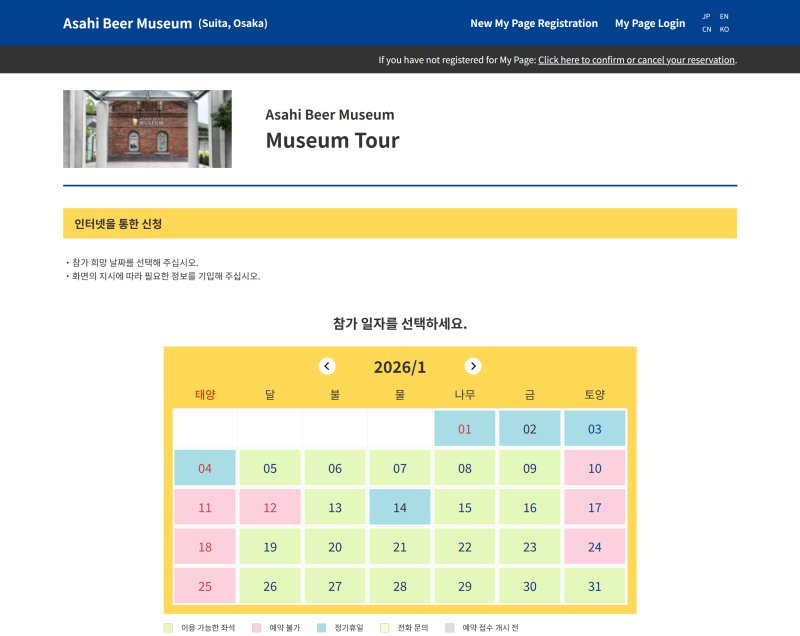Click the red '태양' Sunday column header

tap(205, 394)
